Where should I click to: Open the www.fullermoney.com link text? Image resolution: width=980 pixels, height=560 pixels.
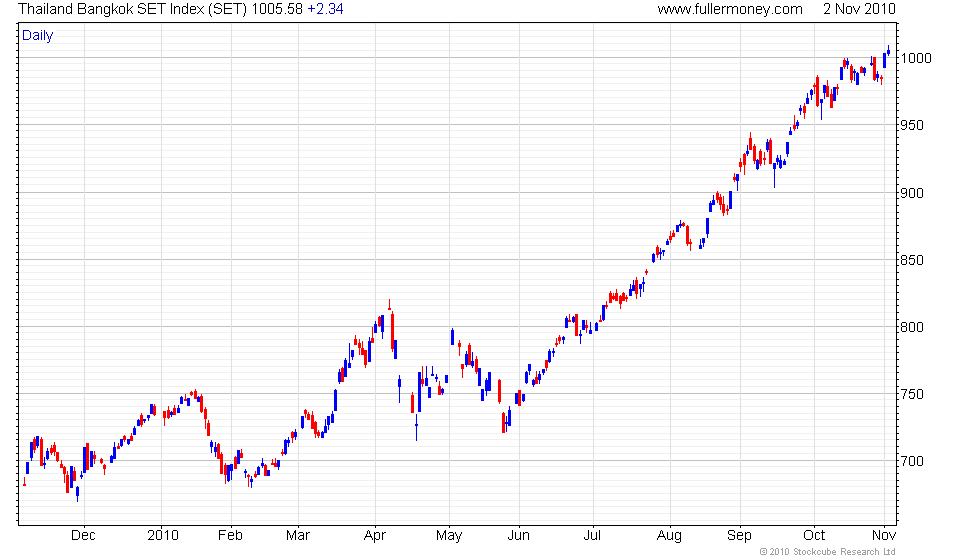point(730,9)
